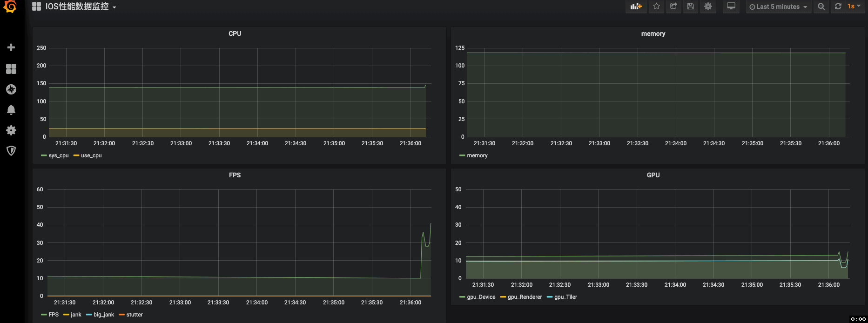The height and width of the screenshot is (323, 868).
Task: Open the Alerting bell icon
Action: coord(11,110)
